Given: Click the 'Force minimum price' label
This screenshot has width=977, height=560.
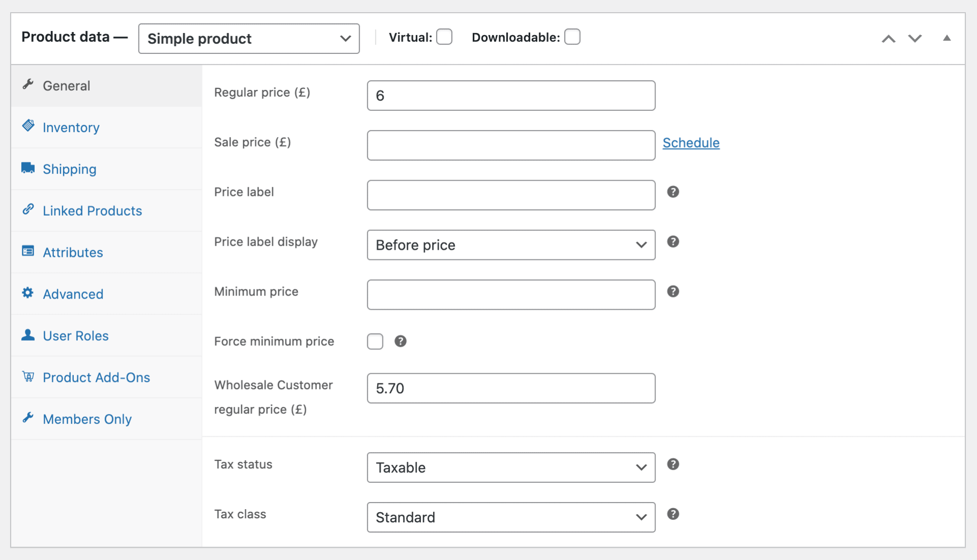Looking at the screenshot, I should point(274,341).
